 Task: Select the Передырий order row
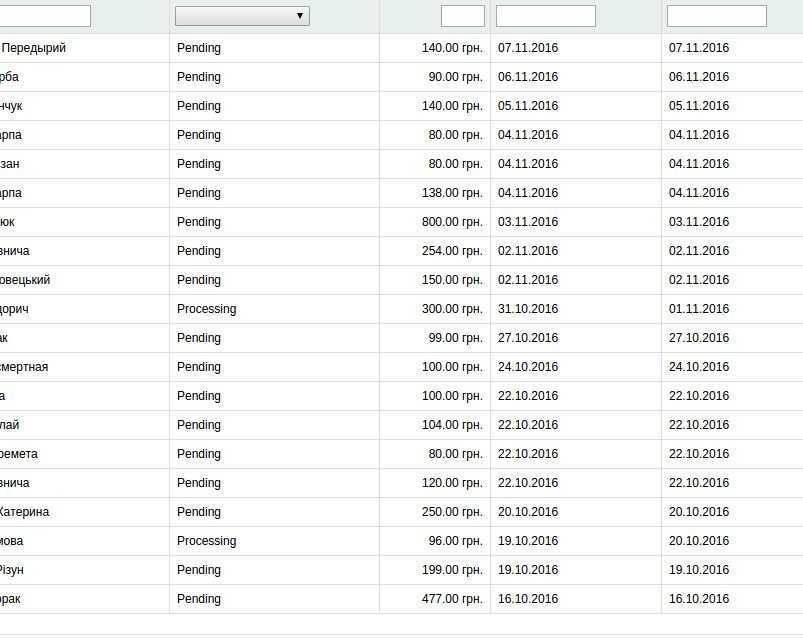(402, 48)
